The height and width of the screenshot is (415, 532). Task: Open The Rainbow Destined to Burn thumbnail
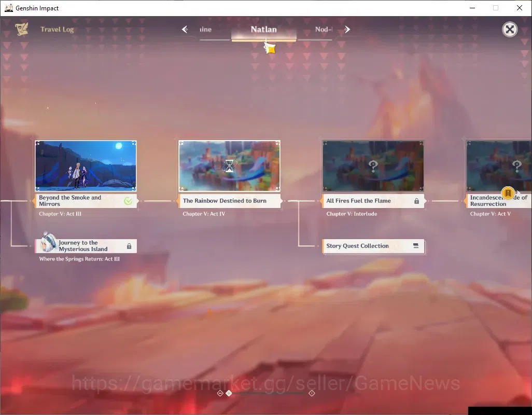coord(229,165)
